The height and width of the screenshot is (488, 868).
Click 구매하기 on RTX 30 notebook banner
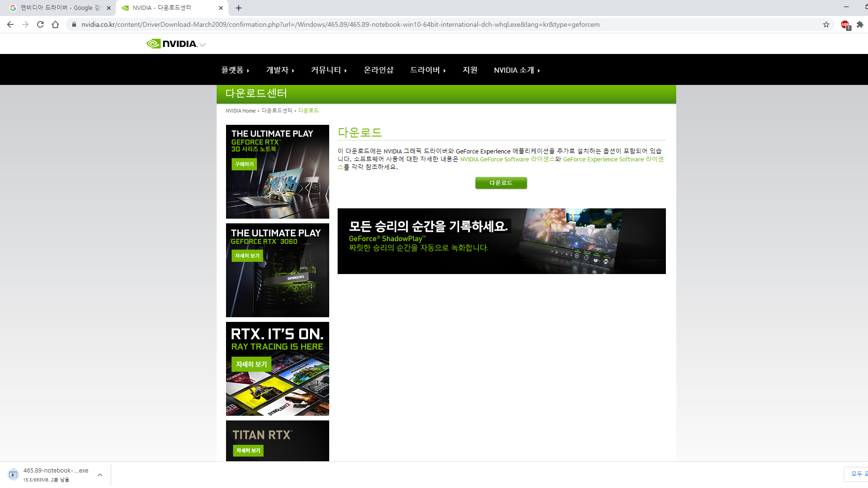(x=244, y=164)
